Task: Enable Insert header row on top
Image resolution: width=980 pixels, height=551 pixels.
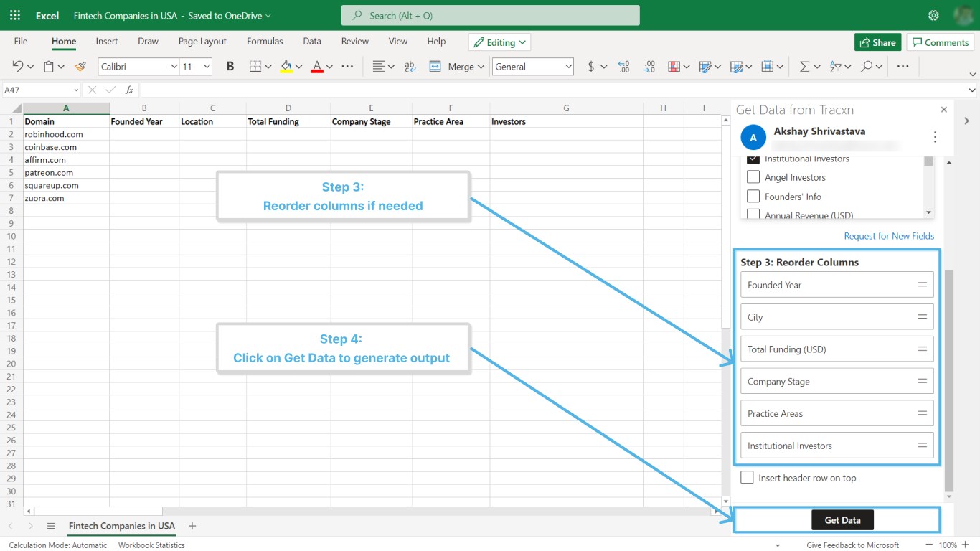Action: tap(748, 478)
